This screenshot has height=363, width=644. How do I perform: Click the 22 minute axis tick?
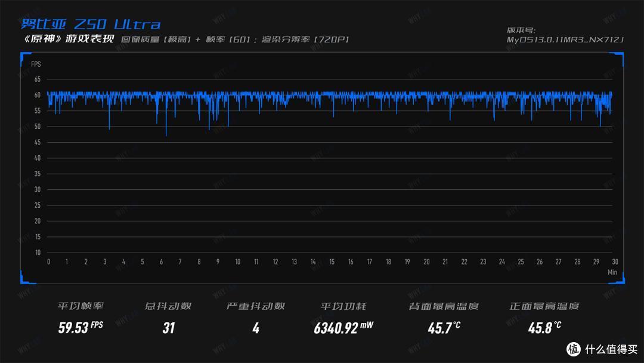pyautogui.click(x=464, y=262)
